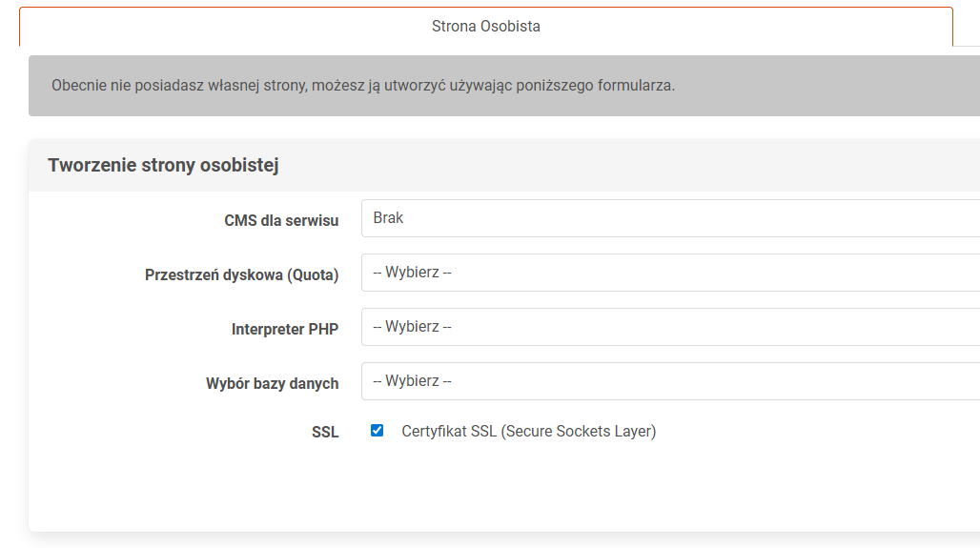The width and height of the screenshot is (980, 548).
Task: Click '-- Wybierz --' text in Interpreter PHP field
Action: pyautogui.click(x=412, y=327)
